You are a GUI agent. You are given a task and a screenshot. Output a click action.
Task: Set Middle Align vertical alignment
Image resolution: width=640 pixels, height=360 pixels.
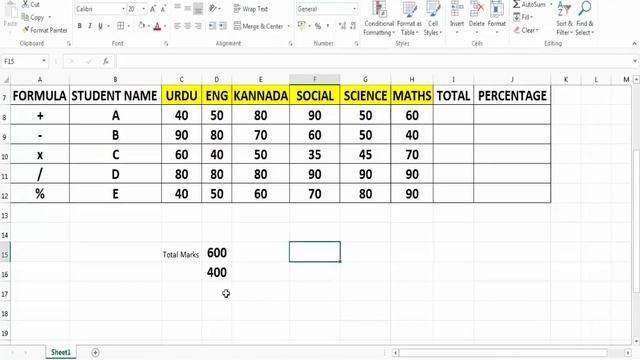pos(188,8)
